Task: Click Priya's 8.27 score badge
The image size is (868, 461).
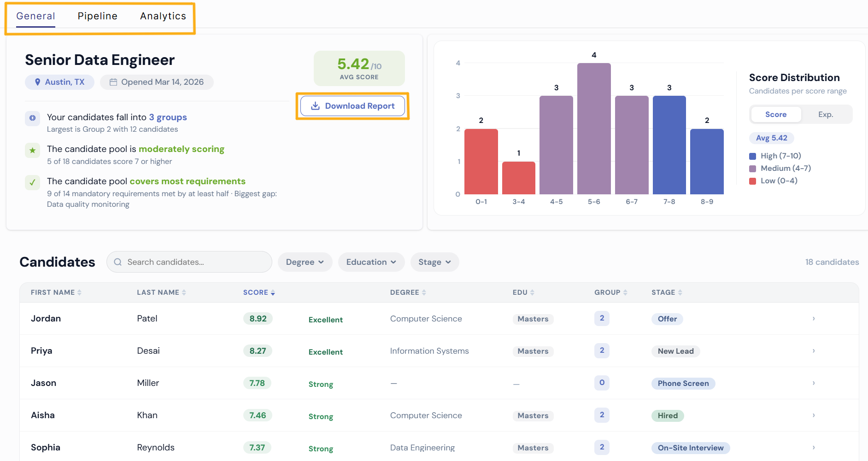Action: click(258, 351)
